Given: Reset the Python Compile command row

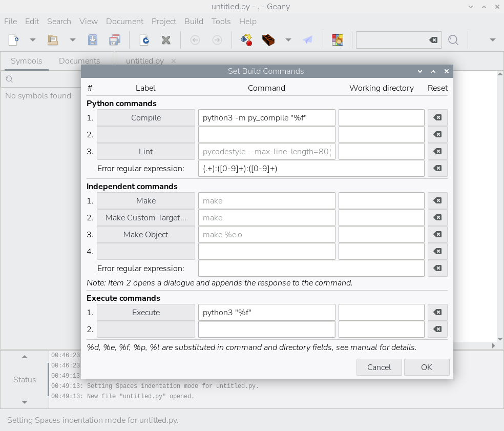Looking at the screenshot, I should tap(437, 118).
